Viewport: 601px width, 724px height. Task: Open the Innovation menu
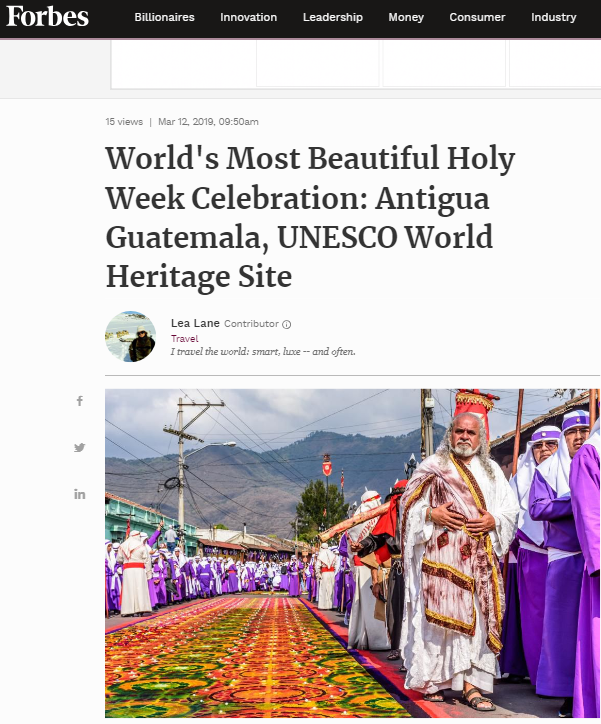pos(248,17)
